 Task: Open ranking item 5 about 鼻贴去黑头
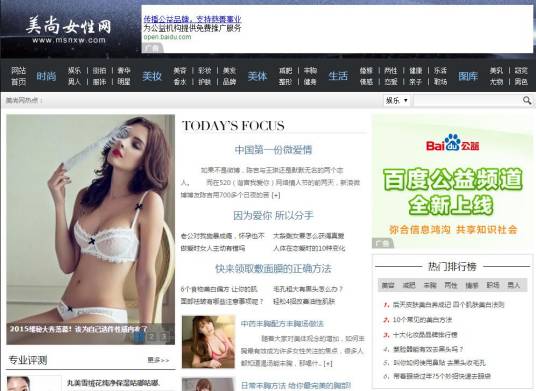(x=439, y=363)
